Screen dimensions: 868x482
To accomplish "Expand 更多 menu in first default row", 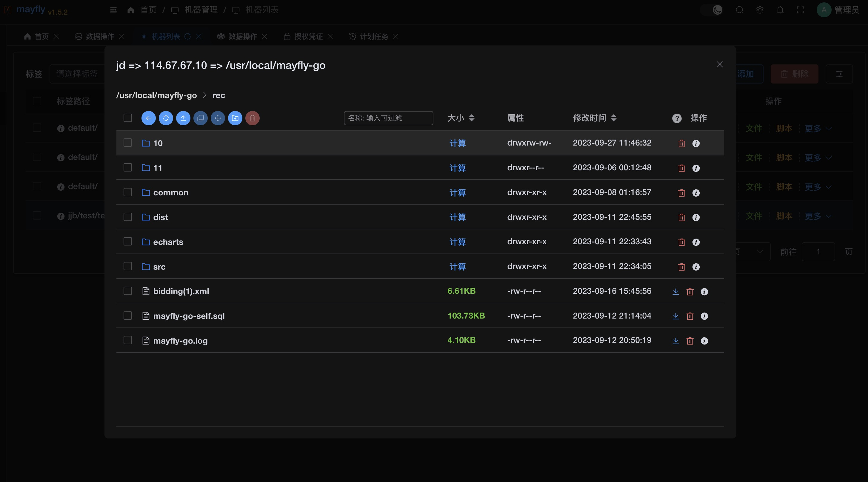I will (818, 128).
